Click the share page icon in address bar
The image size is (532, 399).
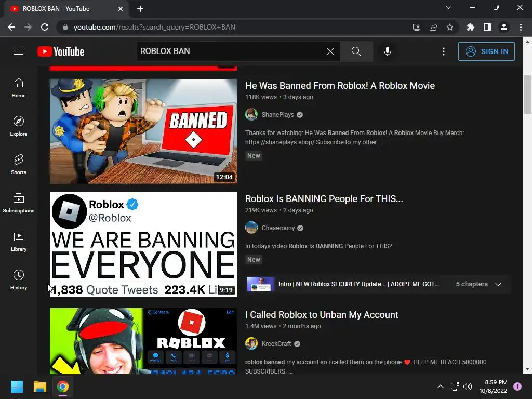(433, 27)
